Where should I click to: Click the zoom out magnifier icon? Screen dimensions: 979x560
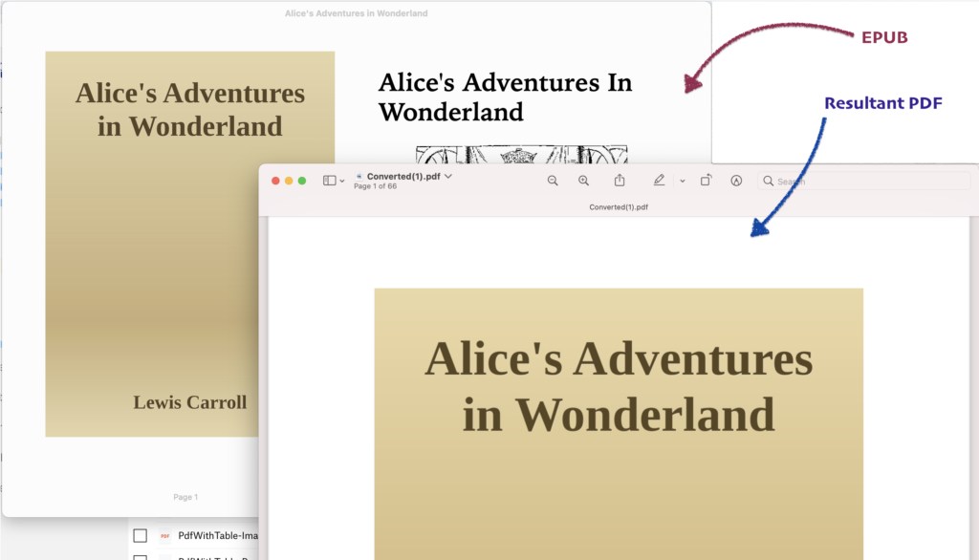[553, 181]
